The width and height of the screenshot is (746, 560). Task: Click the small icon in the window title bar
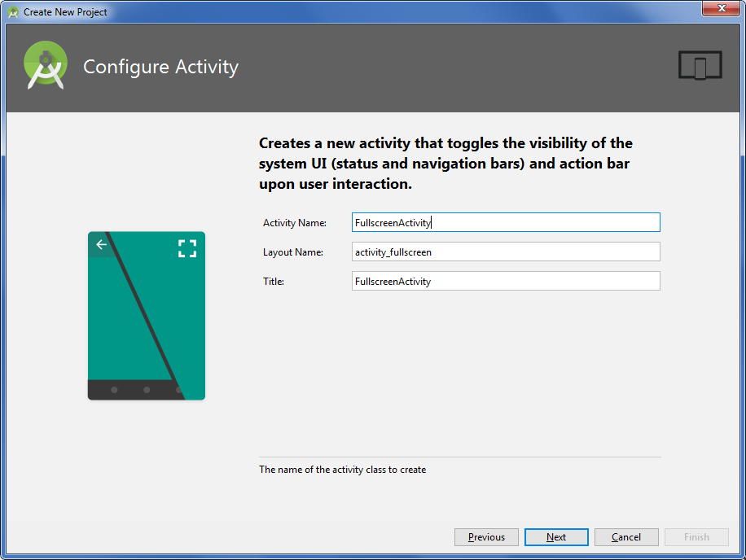point(13,12)
